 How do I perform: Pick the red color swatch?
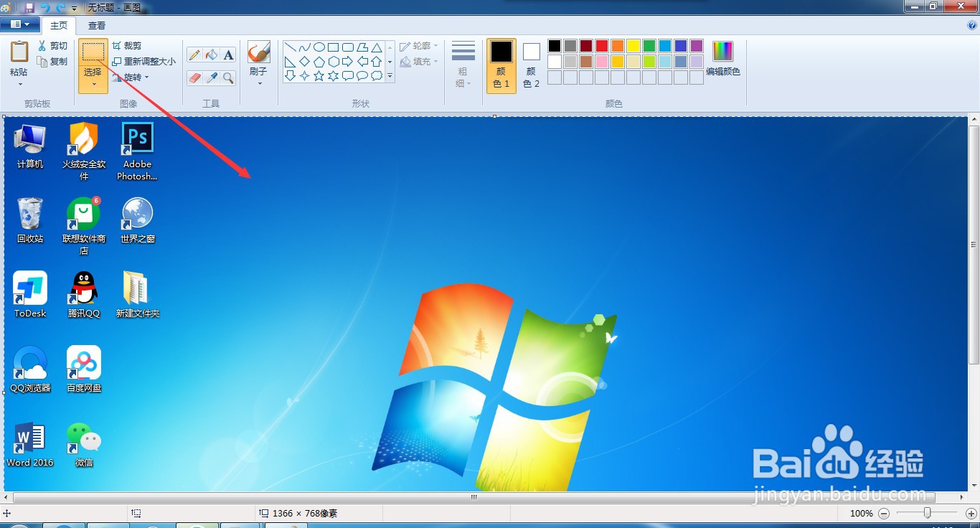click(x=601, y=46)
